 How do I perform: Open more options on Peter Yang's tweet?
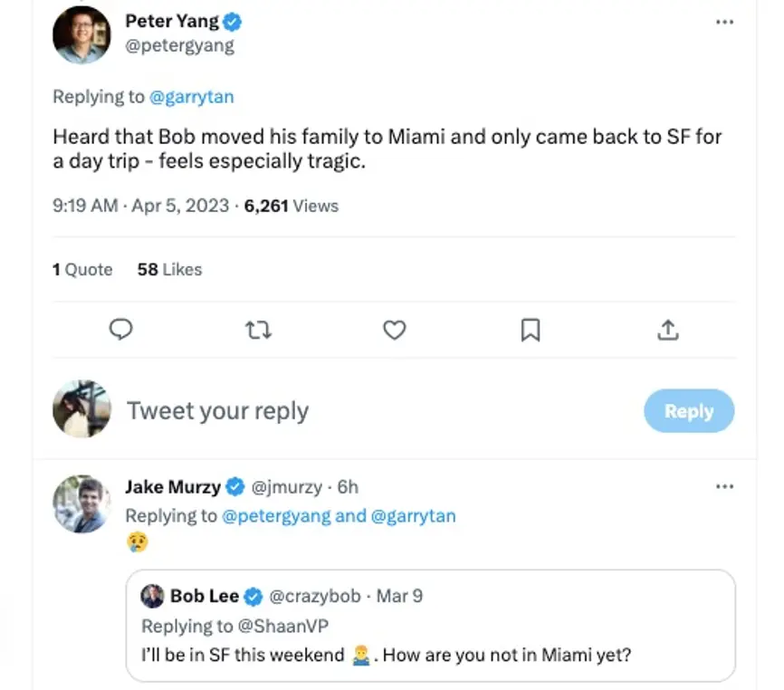pos(724,22)
